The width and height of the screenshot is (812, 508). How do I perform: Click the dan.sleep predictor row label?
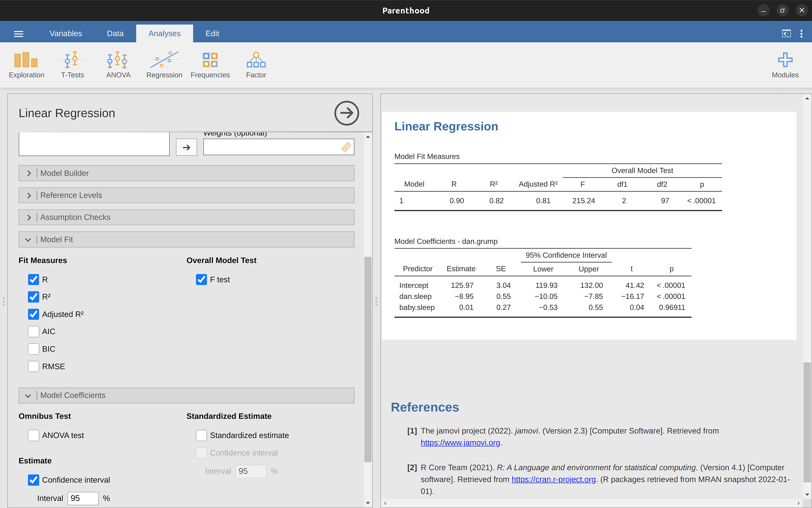point(415,296)
